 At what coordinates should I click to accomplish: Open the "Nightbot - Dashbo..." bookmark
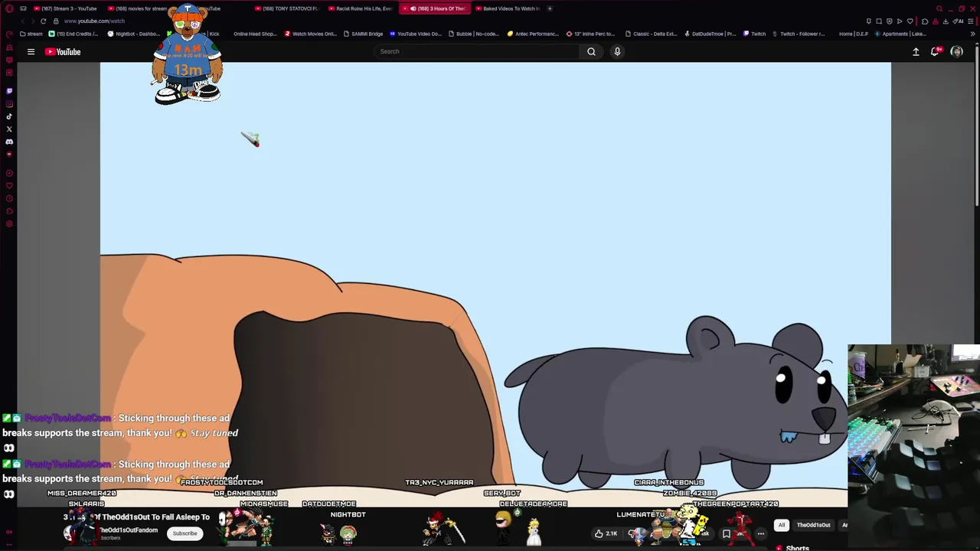[x=134, y=34]
